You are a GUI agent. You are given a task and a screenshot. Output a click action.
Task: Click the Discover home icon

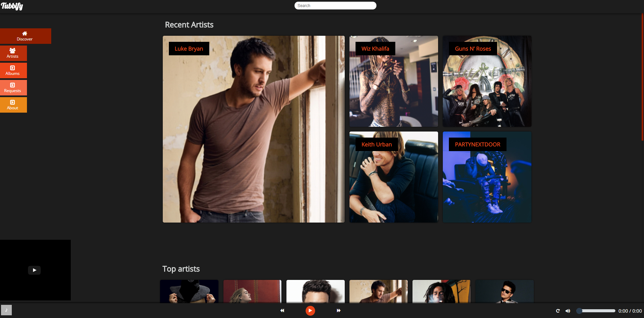(x=25, y=33)
